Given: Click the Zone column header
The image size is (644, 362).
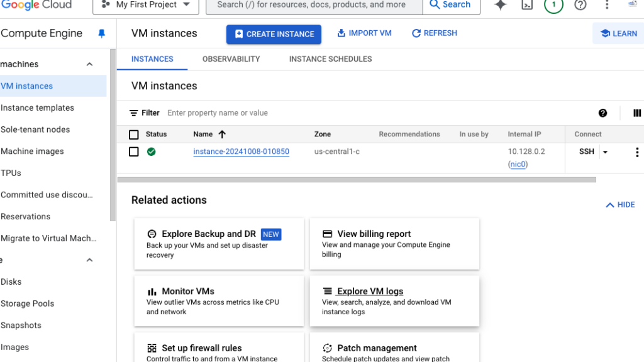Looking at the screenshot, I should click(323, 134).
